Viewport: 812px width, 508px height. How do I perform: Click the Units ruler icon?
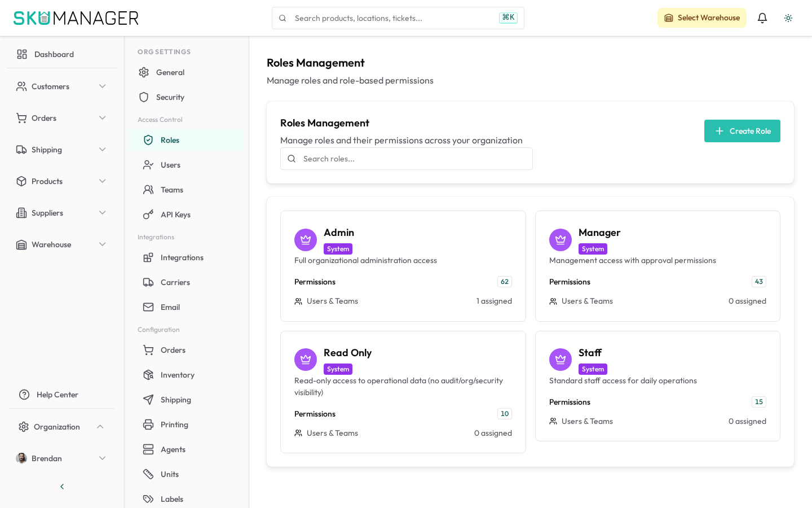tap(148, 474)
